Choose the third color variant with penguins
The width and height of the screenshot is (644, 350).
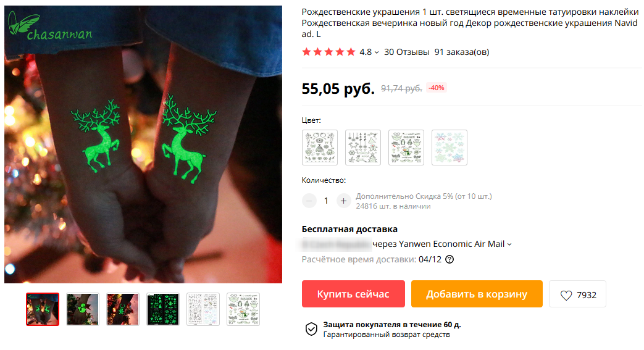pyautogui.click(x=406, y=148)
